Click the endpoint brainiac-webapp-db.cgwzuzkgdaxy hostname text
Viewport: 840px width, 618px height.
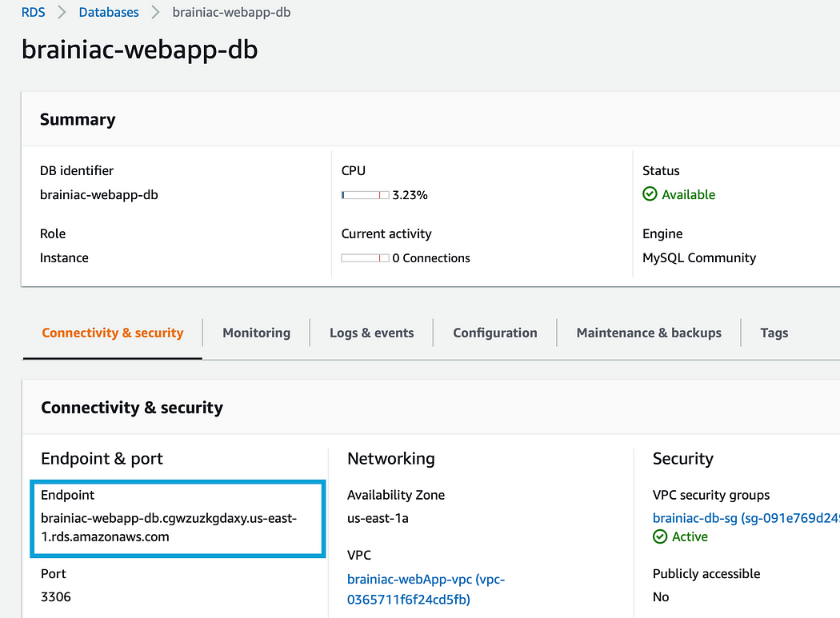pyautogui.click(x=169, y=528)
